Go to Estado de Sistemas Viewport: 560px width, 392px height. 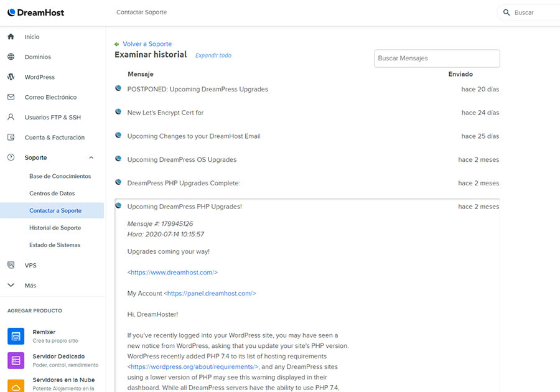(55, 245)
